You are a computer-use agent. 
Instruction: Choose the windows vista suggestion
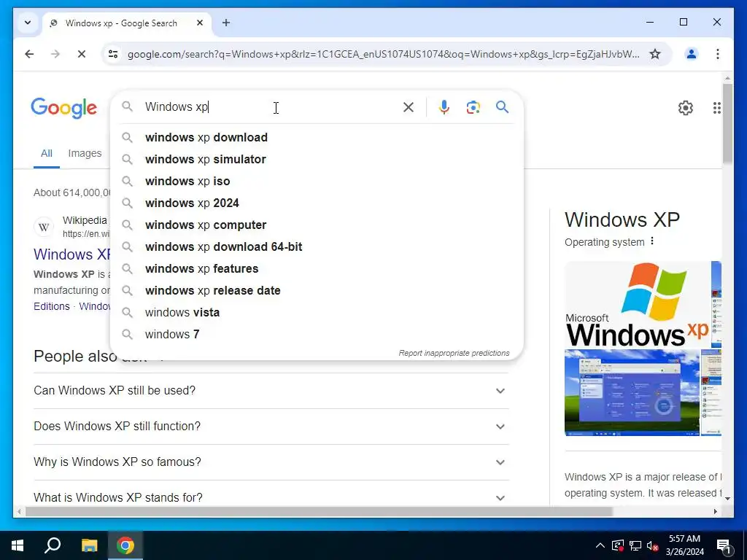pos(317,312)
